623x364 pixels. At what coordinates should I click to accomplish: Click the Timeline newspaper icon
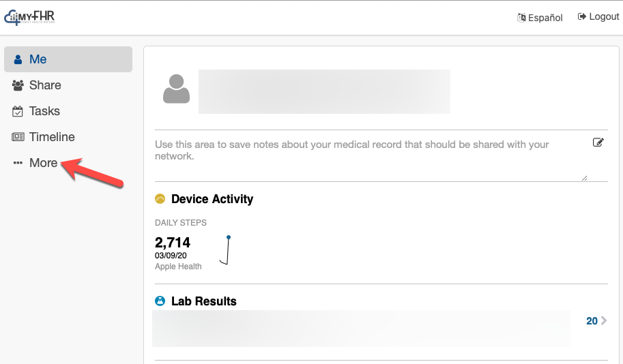tap(18, 137)
